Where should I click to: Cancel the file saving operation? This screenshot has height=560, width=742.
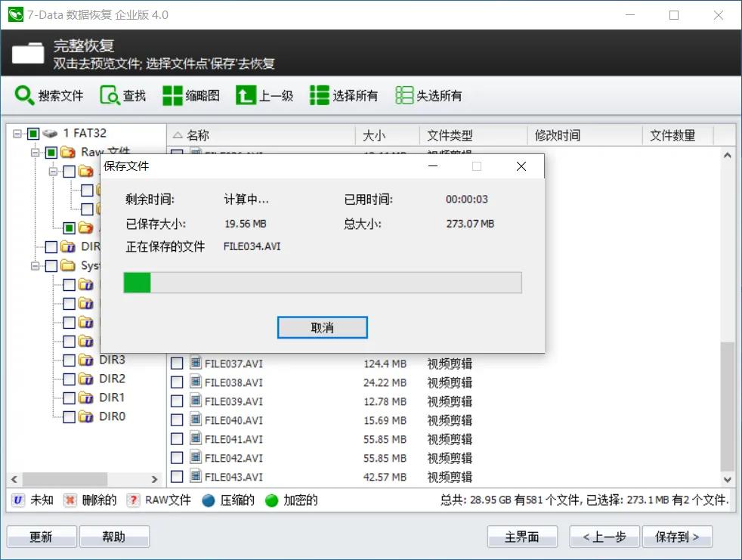(323, 327)
